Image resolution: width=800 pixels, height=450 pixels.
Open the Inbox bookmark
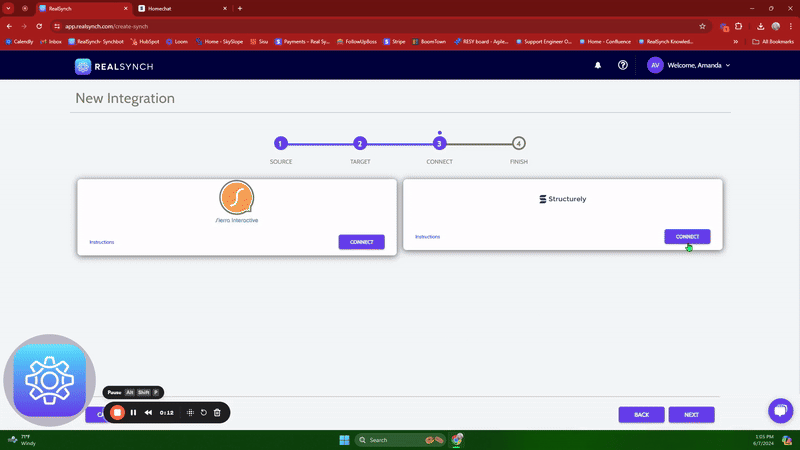click(51, 42)
